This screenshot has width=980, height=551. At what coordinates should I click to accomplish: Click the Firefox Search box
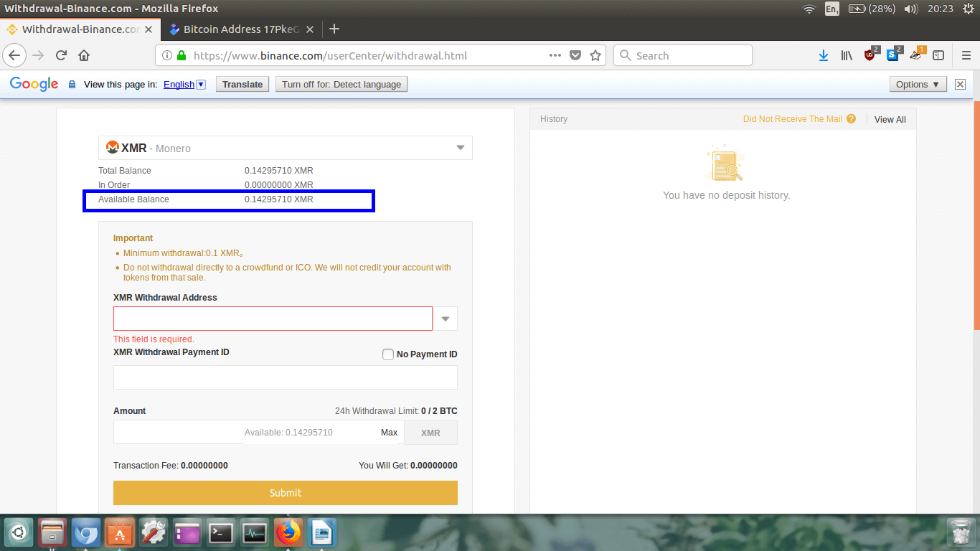[683, 55]
